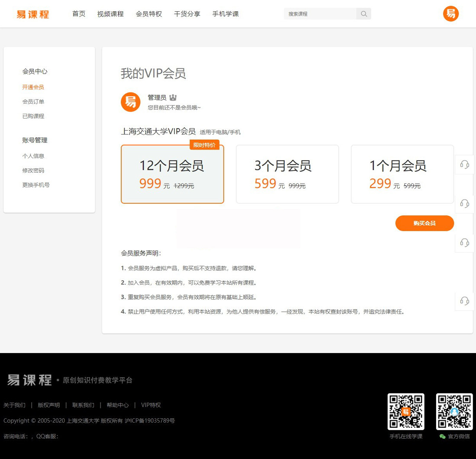Click the 官方微信 QR code
This screenshot has height=459, width=476.
454,411
